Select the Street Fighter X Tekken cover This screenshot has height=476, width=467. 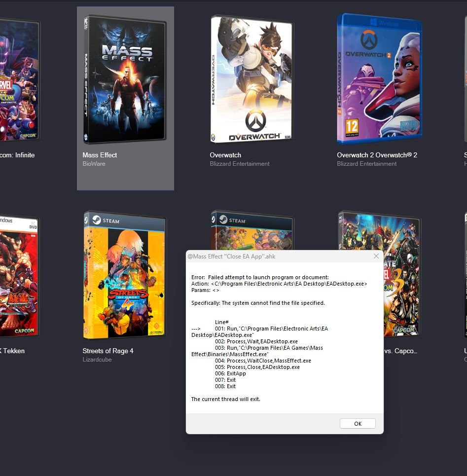pyautogui.click(x=19, y=276)
